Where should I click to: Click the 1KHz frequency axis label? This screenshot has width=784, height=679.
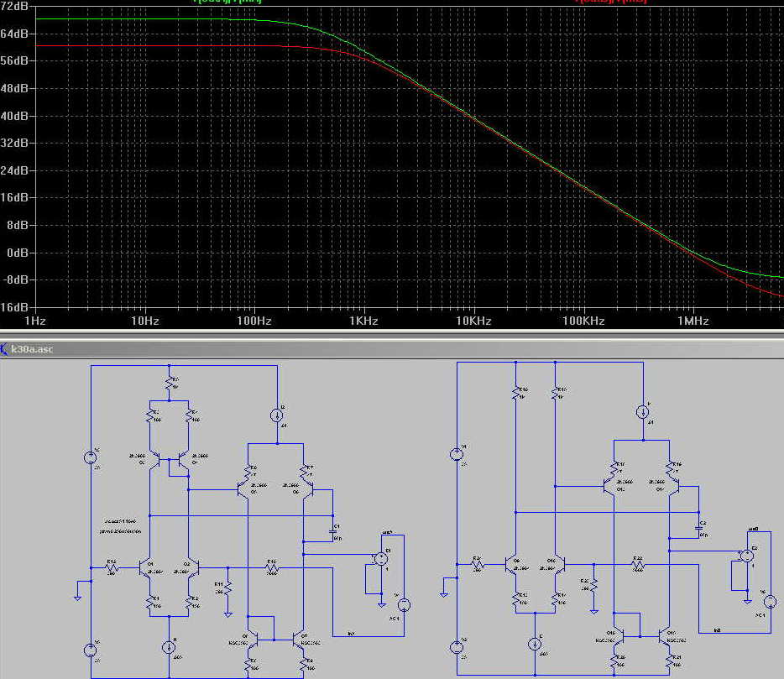tap(363, 321)
